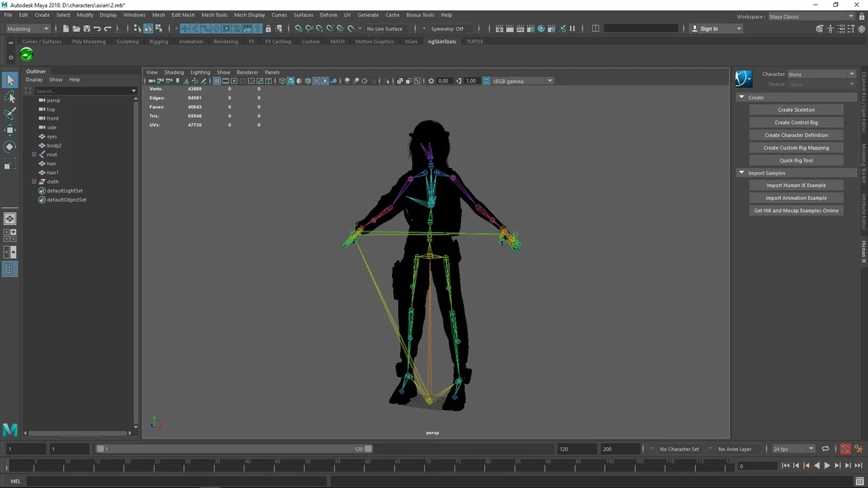Toggle the auto keyframe button
This screenshot has width=868, height=488.
click(845, 449)
